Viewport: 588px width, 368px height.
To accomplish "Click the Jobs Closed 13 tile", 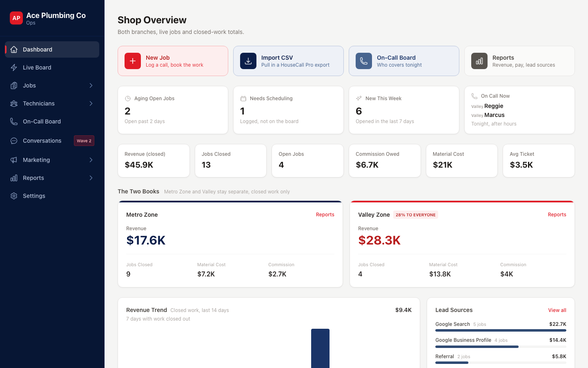I will [231, 161].
